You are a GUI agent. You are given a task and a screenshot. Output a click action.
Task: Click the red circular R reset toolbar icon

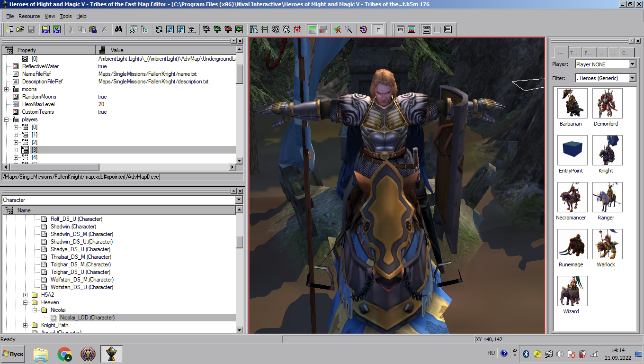(x=364, y=29)
